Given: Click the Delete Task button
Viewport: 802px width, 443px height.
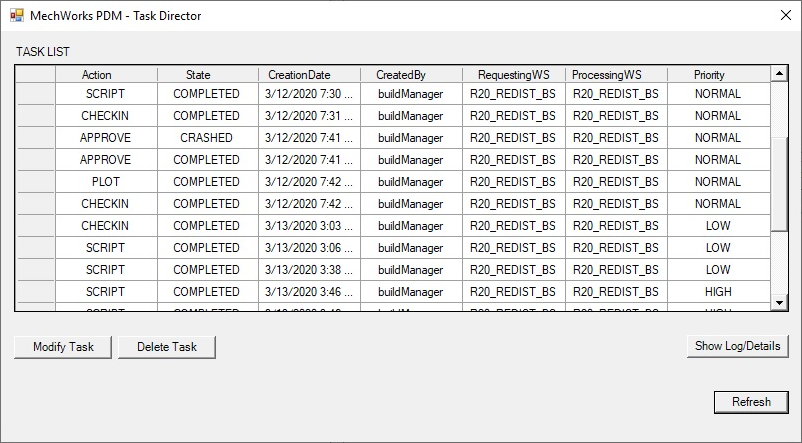Looking at the screenshot, I should (167, 347).
